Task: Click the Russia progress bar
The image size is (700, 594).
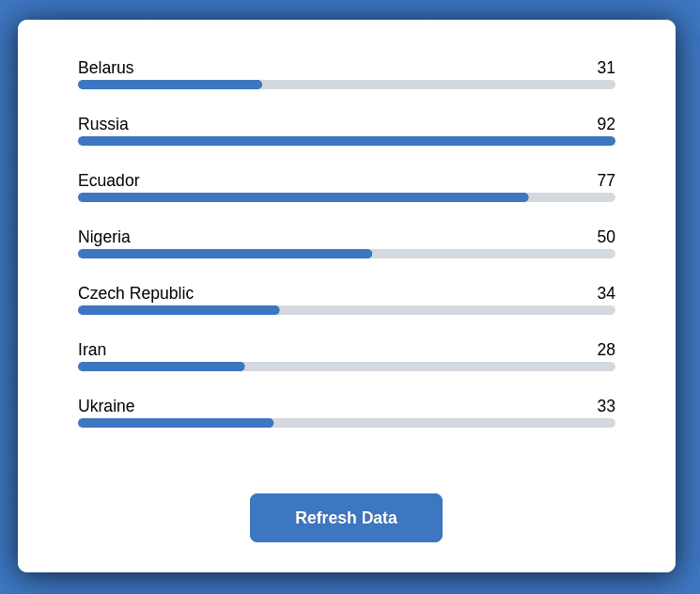Action: (x=346, y=141)
